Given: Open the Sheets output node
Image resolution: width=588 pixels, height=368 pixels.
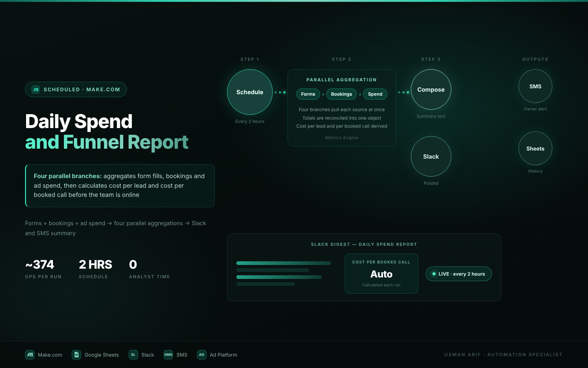Looking at the screenshot, I should pos(535,148).
